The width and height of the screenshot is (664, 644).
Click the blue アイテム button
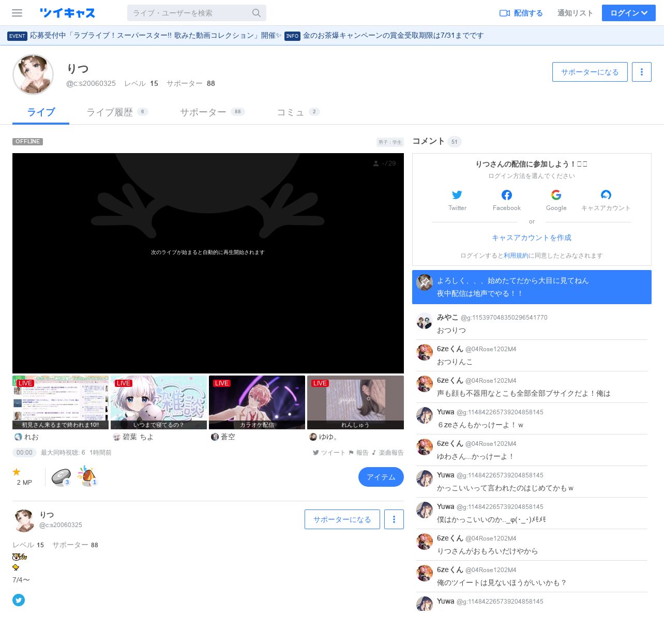[x=381, y=477]
